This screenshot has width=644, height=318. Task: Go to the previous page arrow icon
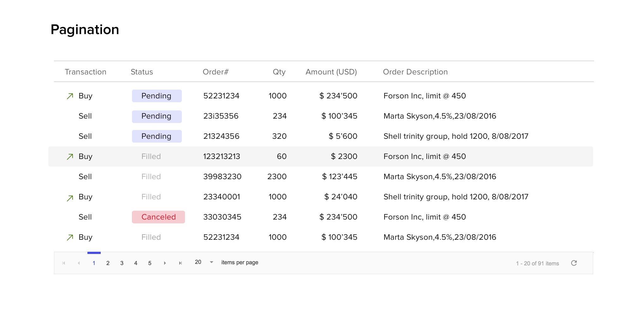pos(79,263)
